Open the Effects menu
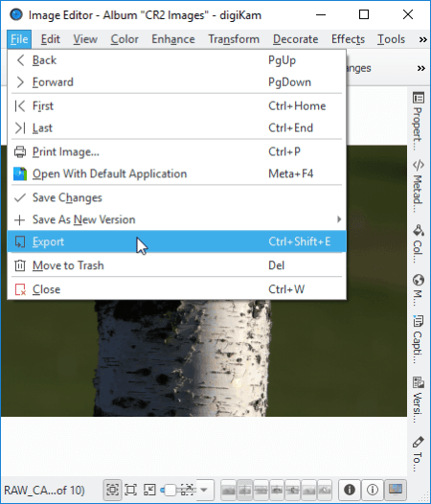The width and height of the screenshot is (431, 504). (x=348, y=39)
